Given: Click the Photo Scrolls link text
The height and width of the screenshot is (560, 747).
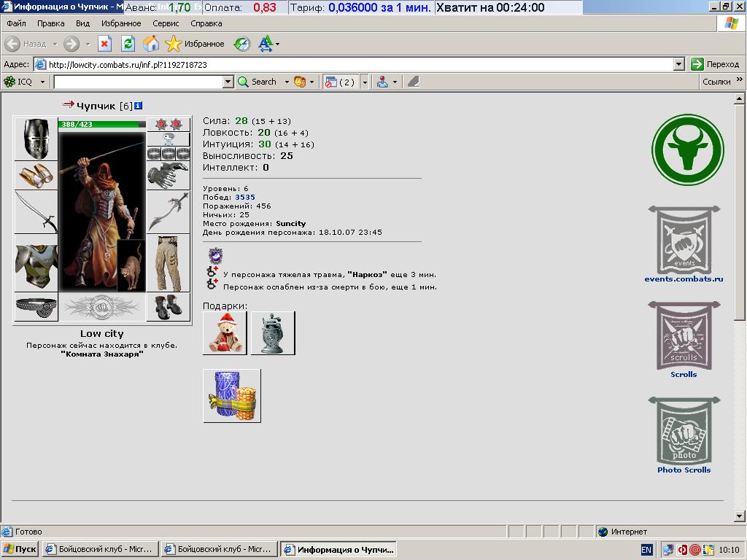Looking at the screenshot, I should pos(684,470).
